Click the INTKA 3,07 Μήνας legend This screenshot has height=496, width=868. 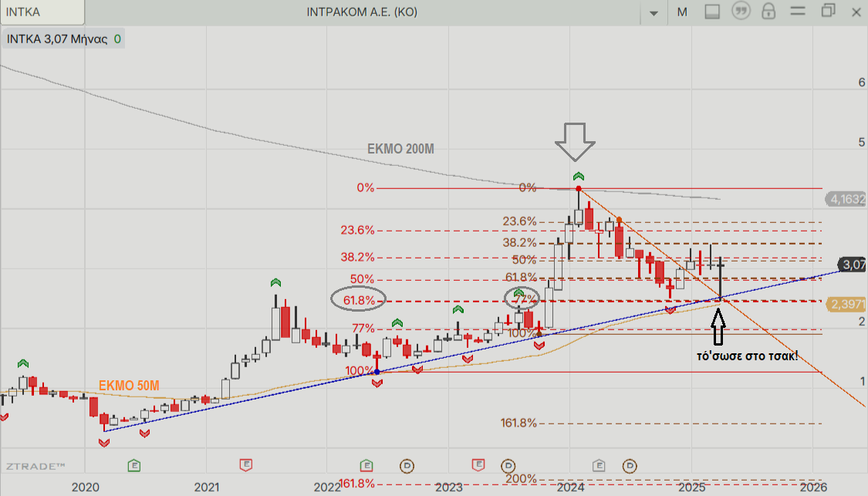coord(63,39)
